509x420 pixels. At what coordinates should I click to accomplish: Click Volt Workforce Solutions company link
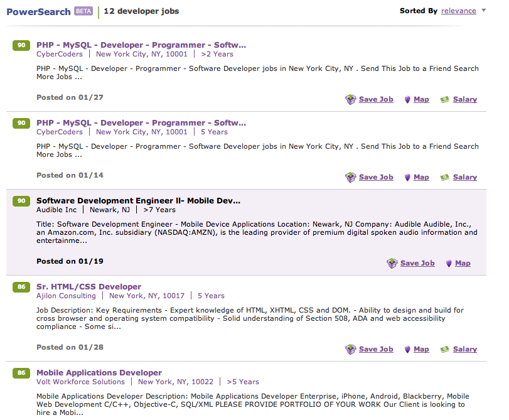[80, 382]
